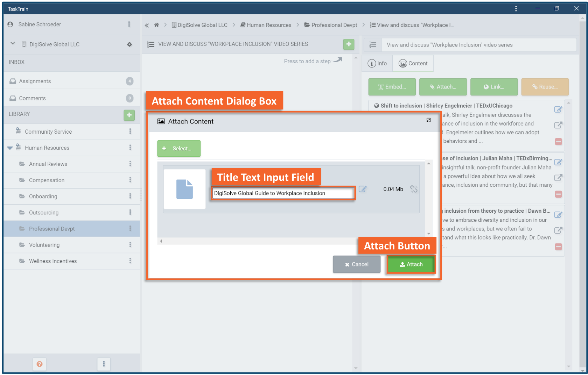Image resolution: width=588 pixels, height=375 pixels.
Task: Click the Attach... content button
Action: (x=443, y=87)
